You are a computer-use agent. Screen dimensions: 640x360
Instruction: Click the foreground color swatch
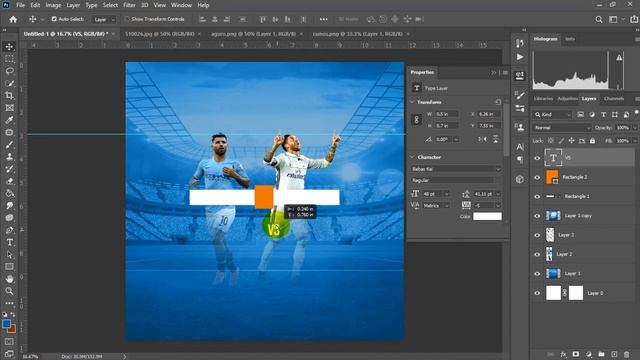click(6, 324)
